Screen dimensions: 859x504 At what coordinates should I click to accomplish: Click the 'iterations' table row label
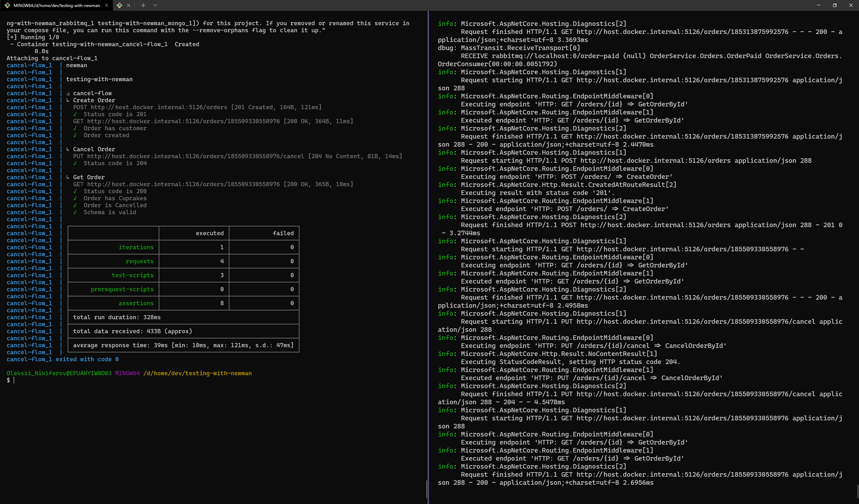(136, 247)
